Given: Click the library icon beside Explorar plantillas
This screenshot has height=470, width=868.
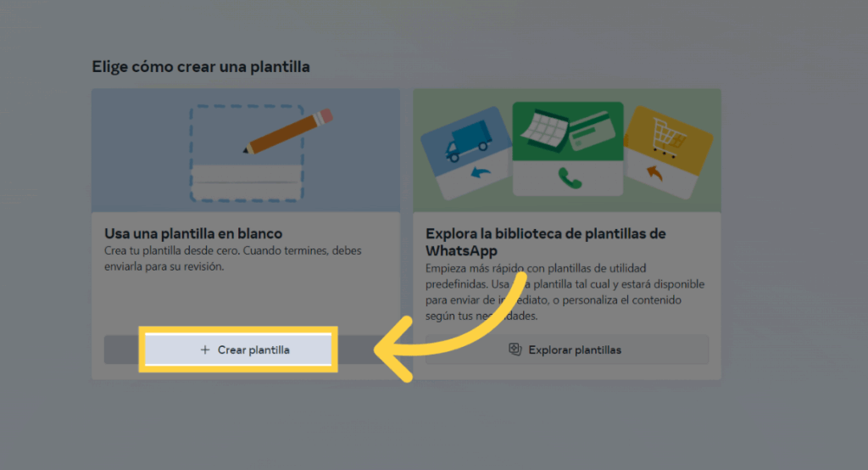Looking at the screenshot, I should (x=514, y=350).
